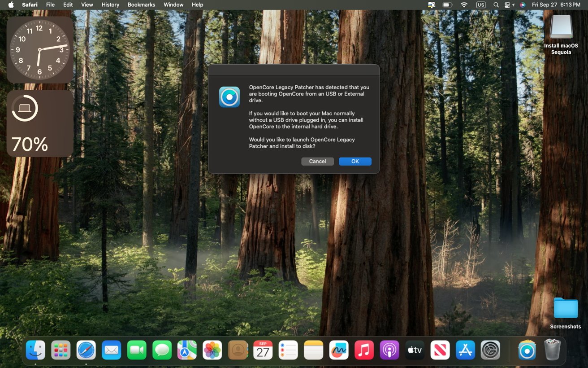Open Maps from the Dock
Viewport: 588px width, 368px height.
pyautogui.click(x=187, y=350)
